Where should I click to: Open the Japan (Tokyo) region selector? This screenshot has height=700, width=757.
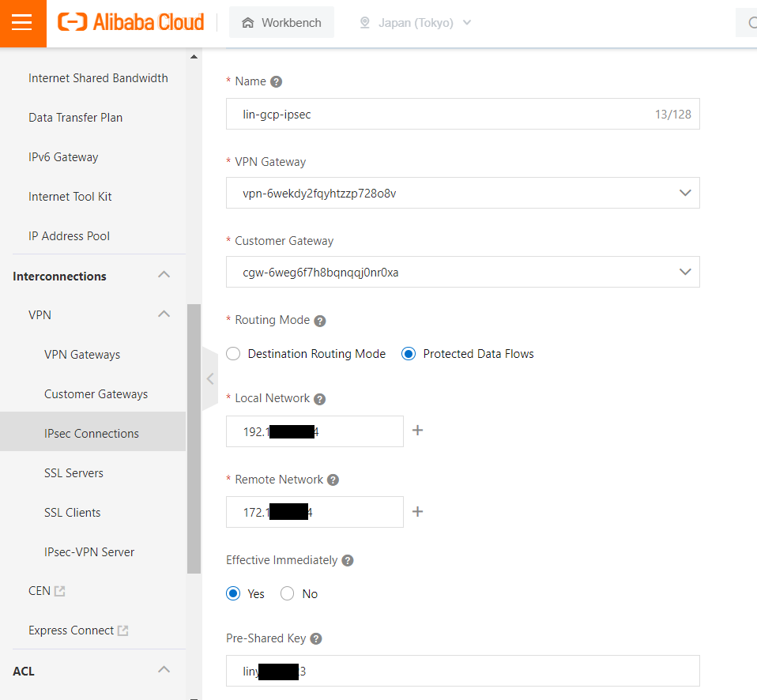[415, 23]
